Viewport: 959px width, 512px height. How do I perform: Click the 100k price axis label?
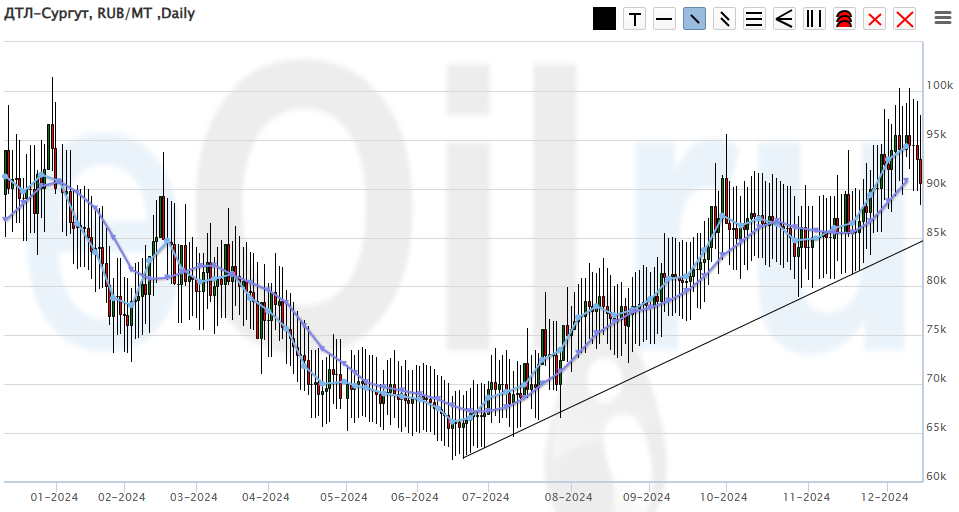pos(938,86)
